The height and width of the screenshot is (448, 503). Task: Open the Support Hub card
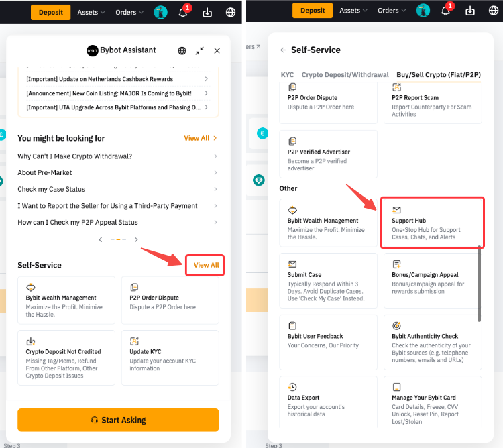pos(433,223)
